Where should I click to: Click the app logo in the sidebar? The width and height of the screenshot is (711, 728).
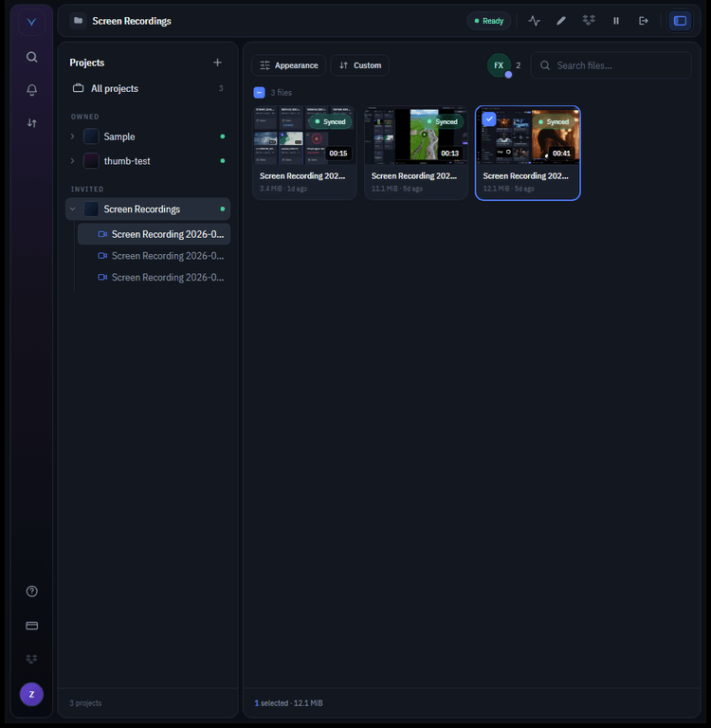click(x=31, y=22)
